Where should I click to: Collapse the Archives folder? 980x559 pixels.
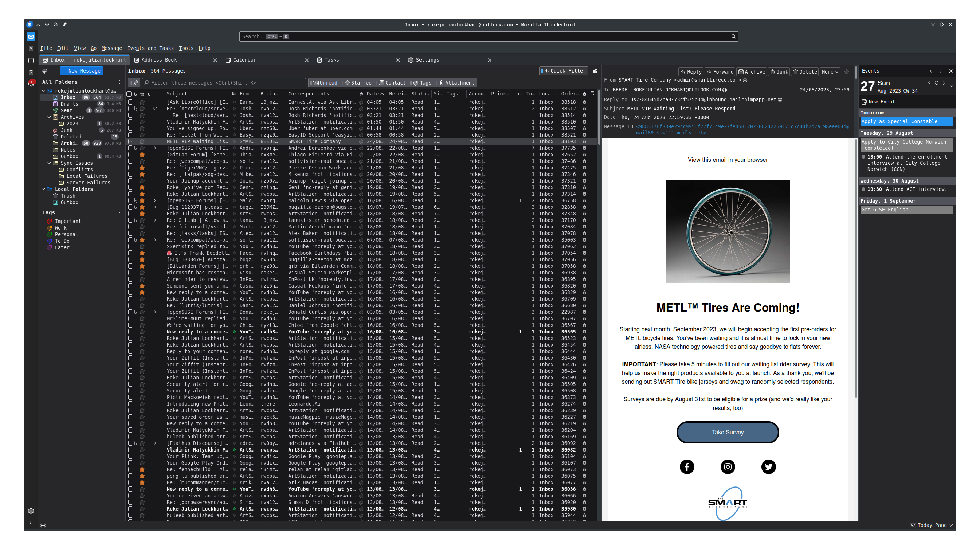click(x=49, y=117)
